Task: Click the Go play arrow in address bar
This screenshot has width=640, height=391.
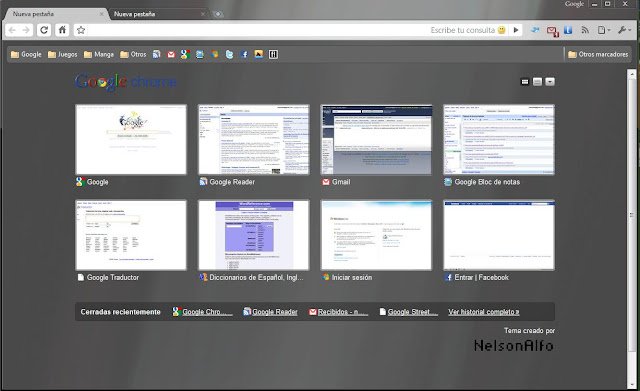Action: pyautogui.click(x=516, y=30)
